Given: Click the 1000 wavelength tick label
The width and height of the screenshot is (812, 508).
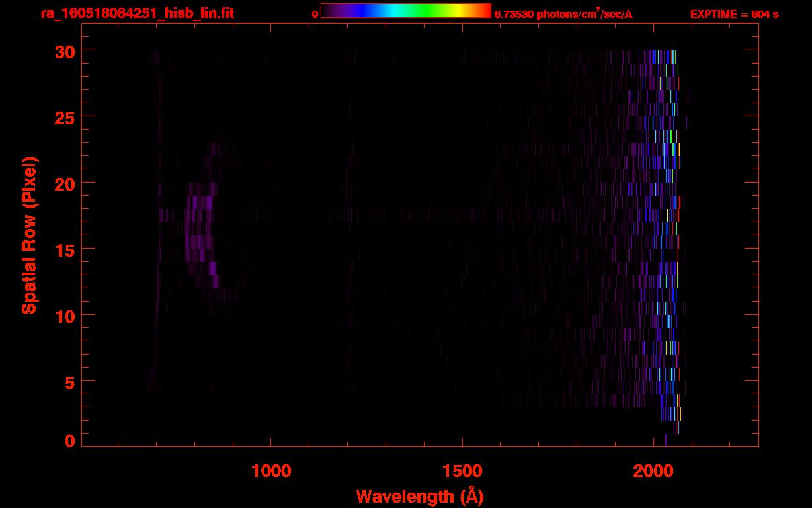Looking at the screenshot, I should (x=271, y=471).
